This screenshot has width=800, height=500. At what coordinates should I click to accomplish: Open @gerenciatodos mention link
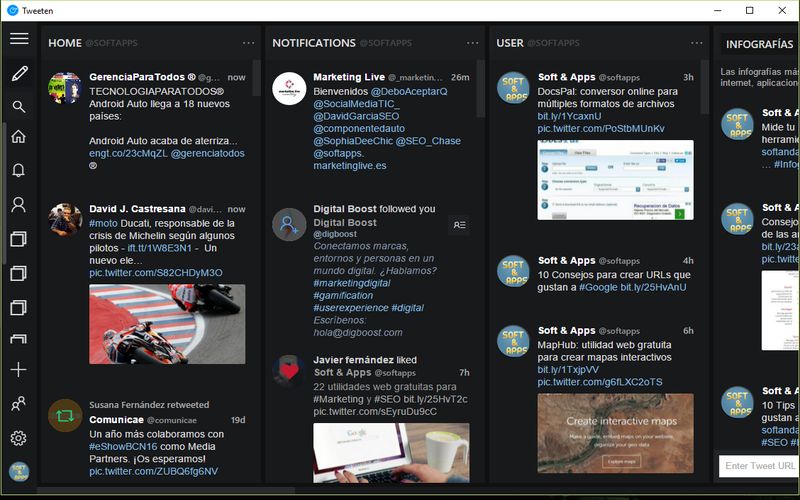coord(208,153)
